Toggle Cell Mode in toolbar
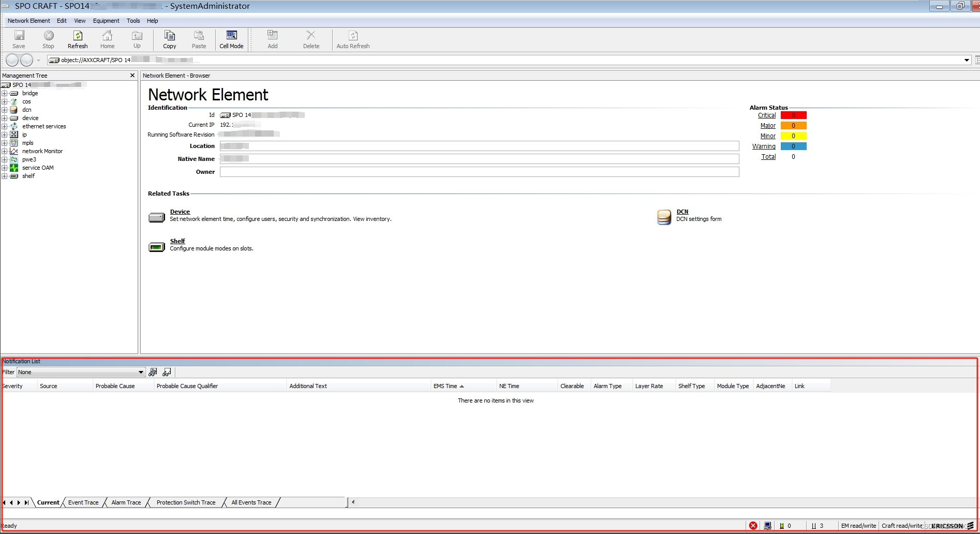The height and width of the screenshot is (534, 980). click(x=231, y=39)
